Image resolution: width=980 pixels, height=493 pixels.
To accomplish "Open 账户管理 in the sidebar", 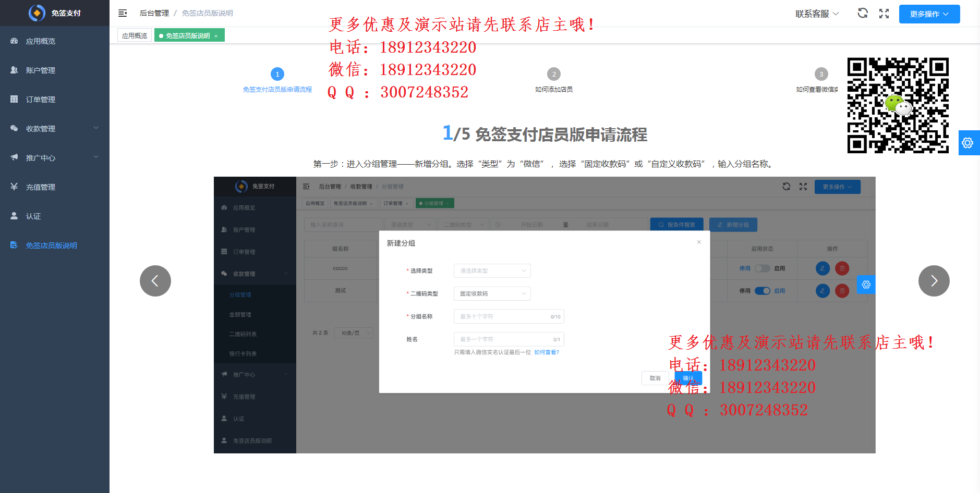I will [55, 70].
